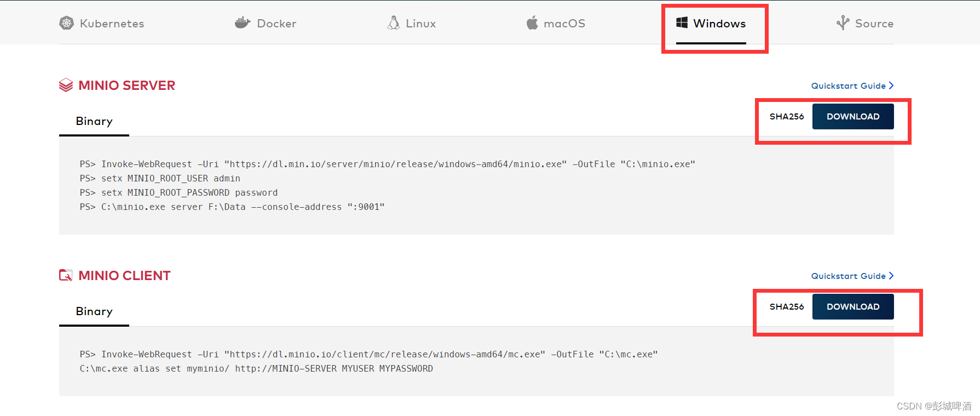
Task: Open MinIO Server Quickstart Guide
Action: [852, 86]
